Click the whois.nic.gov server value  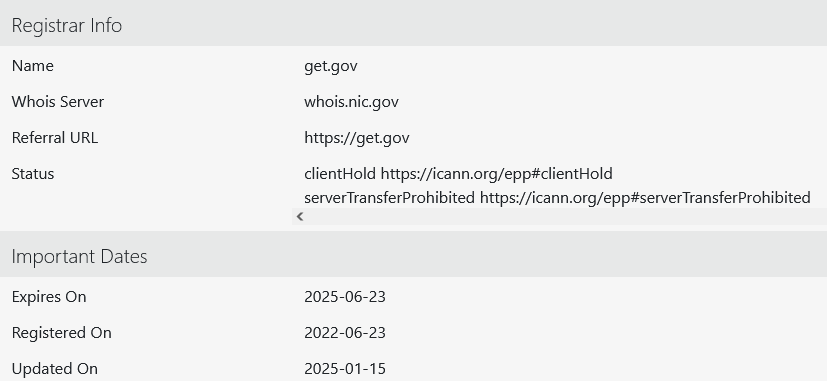pos(351,102)
